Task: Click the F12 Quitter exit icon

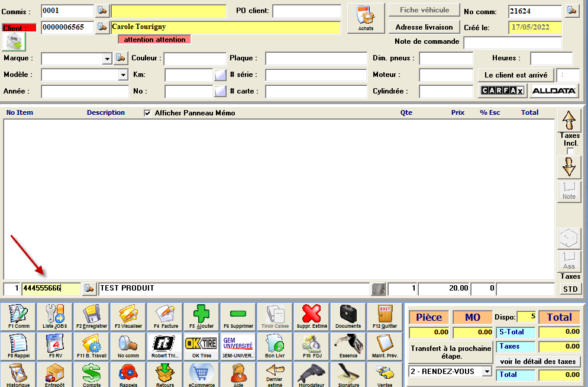Action: tap(385, 316)
